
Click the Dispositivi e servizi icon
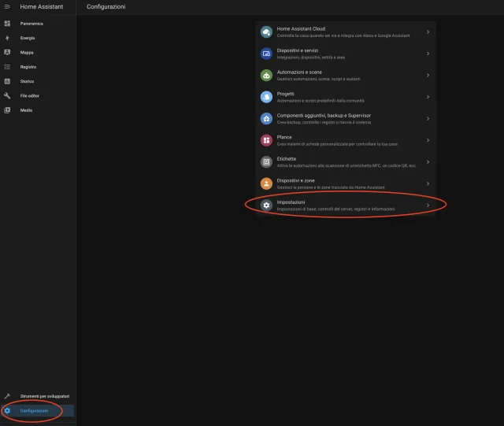pos(266,54)
